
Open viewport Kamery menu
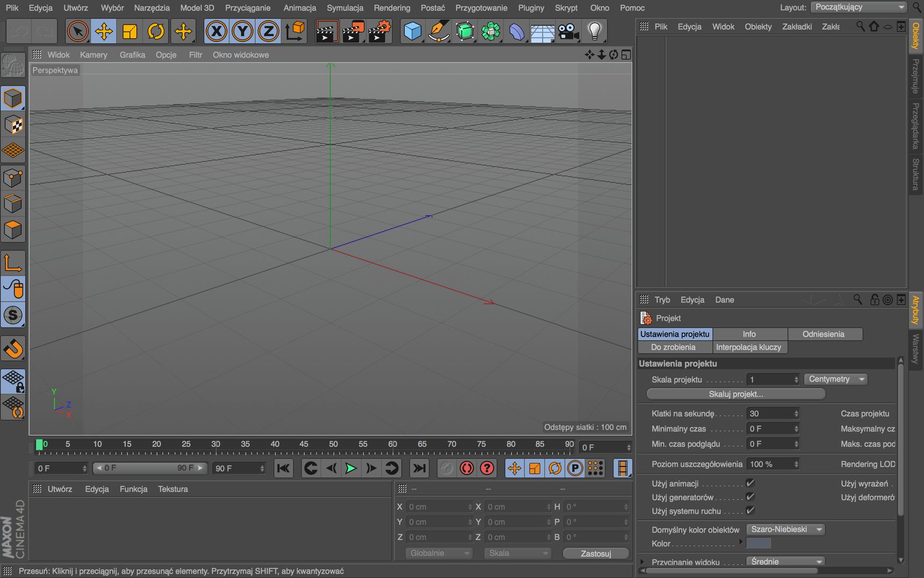pyautogui.click(x=93, y=55)
